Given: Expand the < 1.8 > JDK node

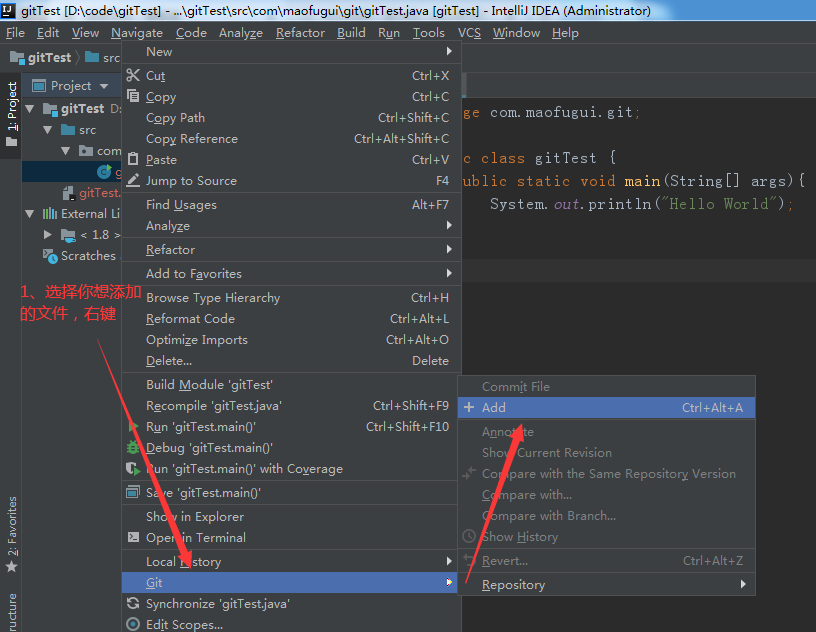Looking at the screenshot, I should (x=48, y=234).
